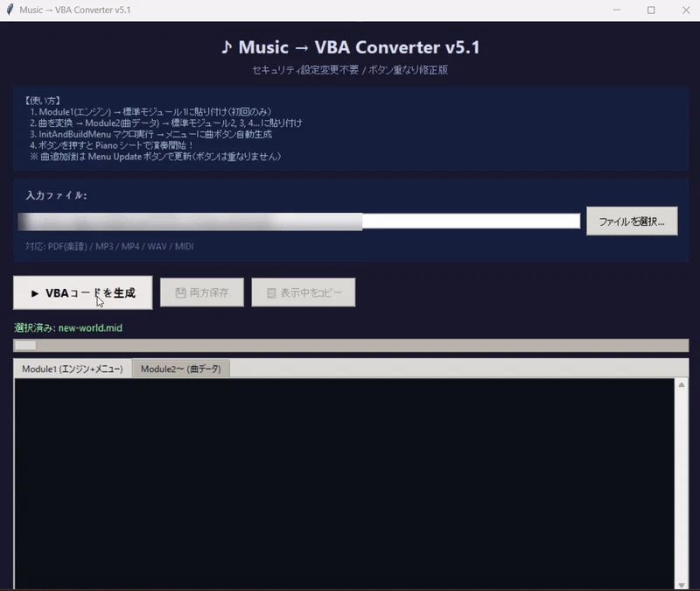Click the clipboard icon on 表示中をコピー
The width and height of the screenshot is (700, 591).
click(271, 293)
